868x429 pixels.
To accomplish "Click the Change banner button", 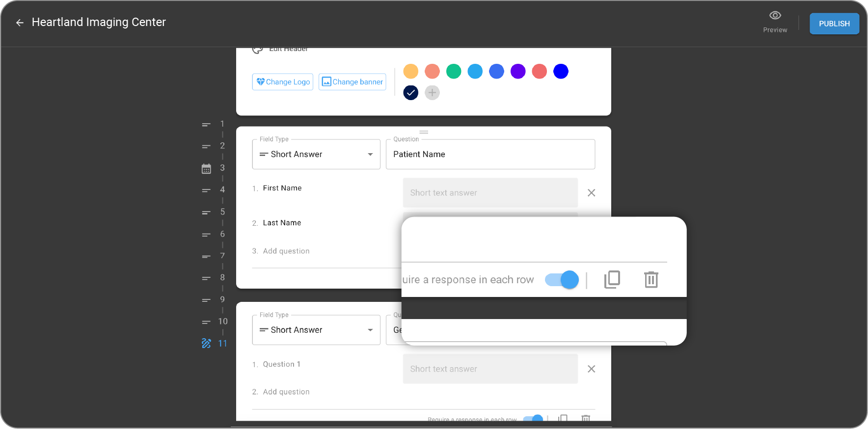I will (x=352, y=82).
